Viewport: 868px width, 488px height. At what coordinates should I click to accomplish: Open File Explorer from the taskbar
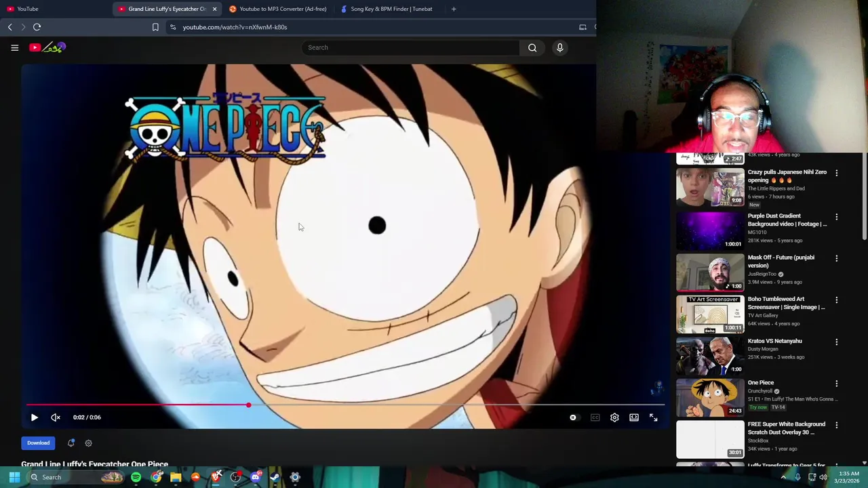[176, 477]
